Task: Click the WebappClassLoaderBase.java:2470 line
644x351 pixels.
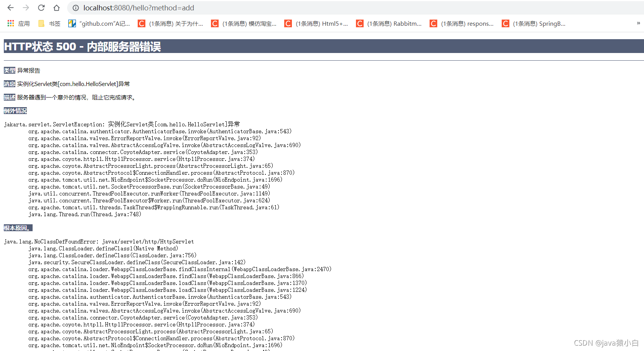Action: pos(180,269)
